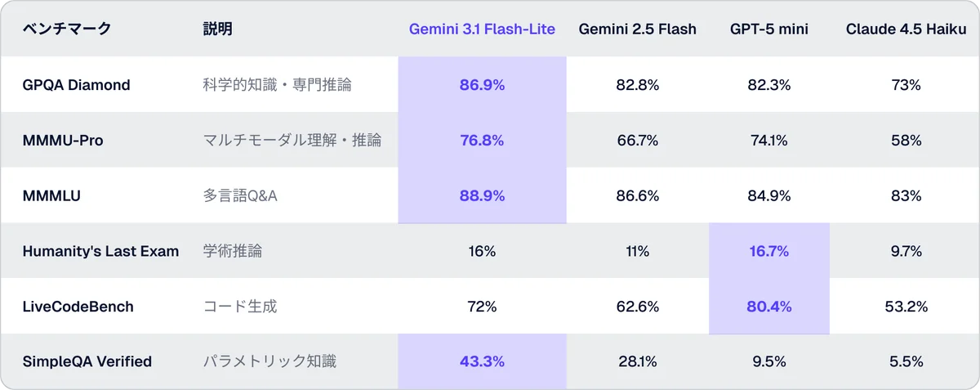Click the ベンチマーク header cell
This screenshot has height=390, width=980.
(x=67, y=29)
